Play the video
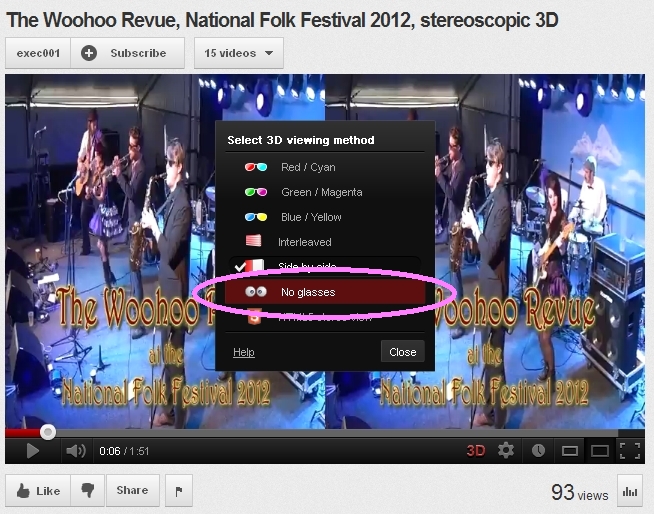The image size is (654, 514). tap(33, 451)
